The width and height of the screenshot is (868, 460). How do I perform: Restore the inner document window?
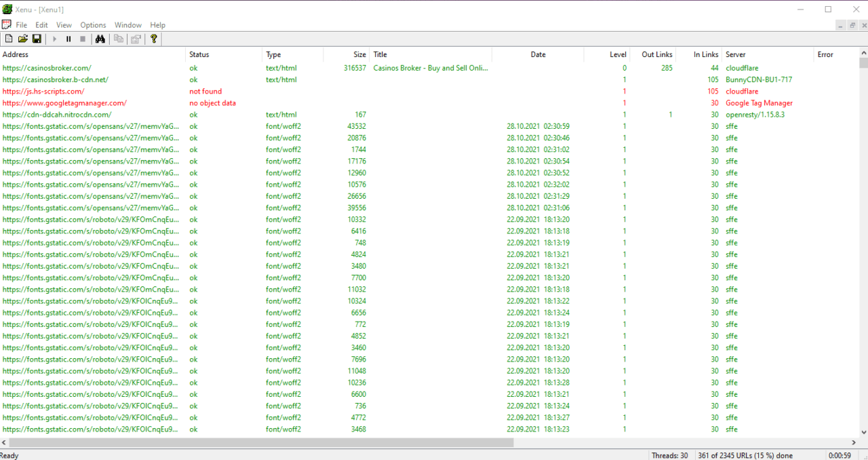tap(851, 25)
